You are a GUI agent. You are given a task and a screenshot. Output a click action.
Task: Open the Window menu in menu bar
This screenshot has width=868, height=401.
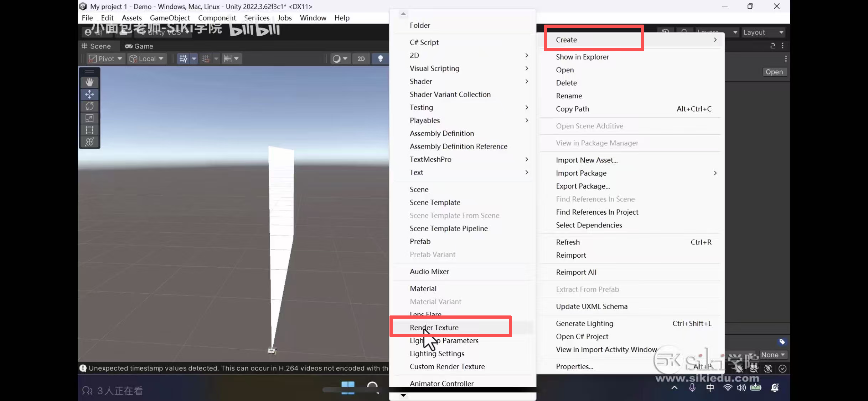coord(313,18)
